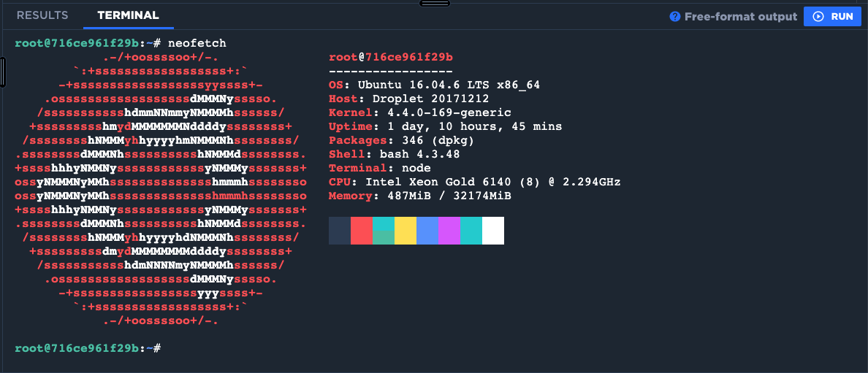Click the play icon inside the RUN button
Image resolution: width=868 pixels, height=373 pixels.
(x=818, y=16)
